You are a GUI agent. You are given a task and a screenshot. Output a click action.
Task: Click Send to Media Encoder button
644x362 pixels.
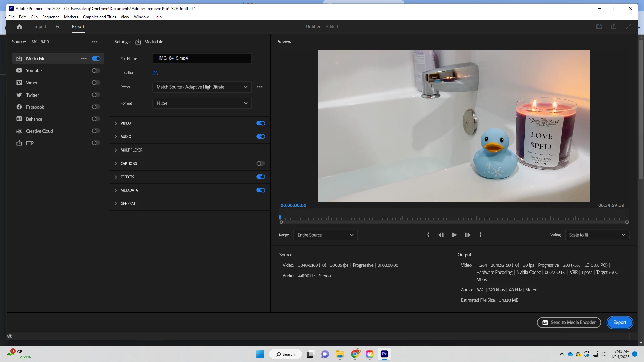click(569, 322)
